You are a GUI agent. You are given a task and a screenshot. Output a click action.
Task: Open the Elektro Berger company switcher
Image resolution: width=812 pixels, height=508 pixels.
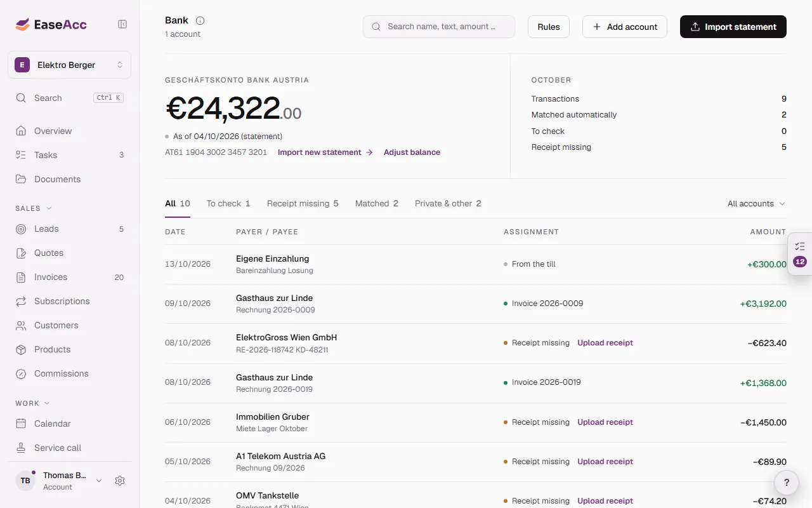70,65
